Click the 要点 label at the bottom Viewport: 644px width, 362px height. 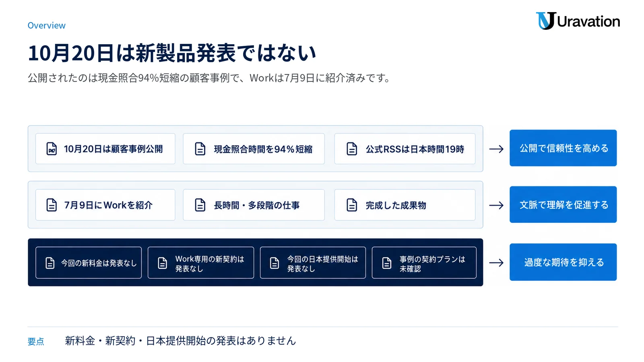(x=36, y=341)
